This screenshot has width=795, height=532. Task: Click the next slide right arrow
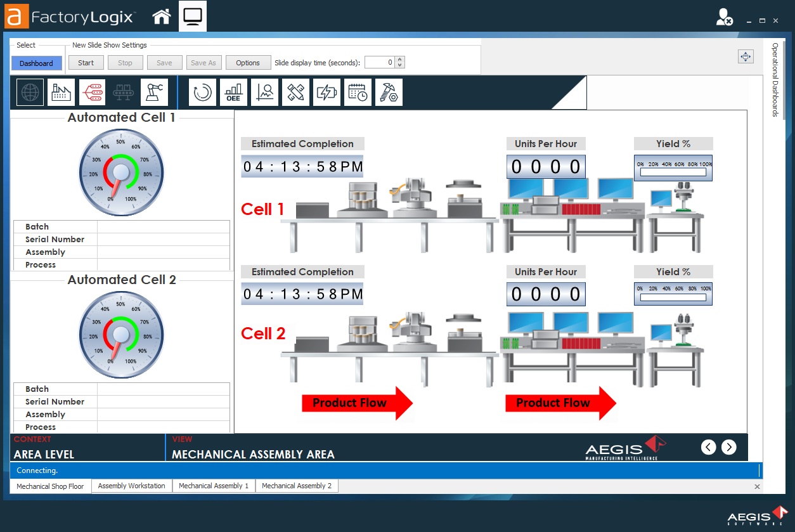[729, 447]
